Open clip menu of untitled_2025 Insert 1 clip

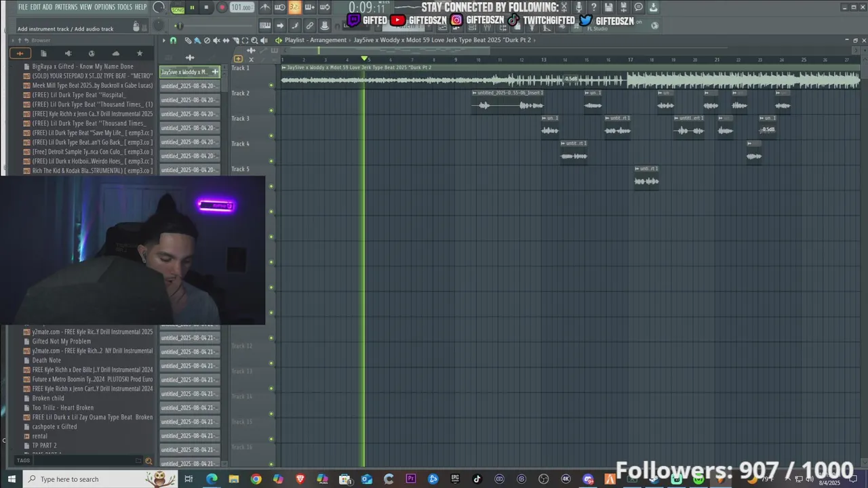tap(475, 93)
